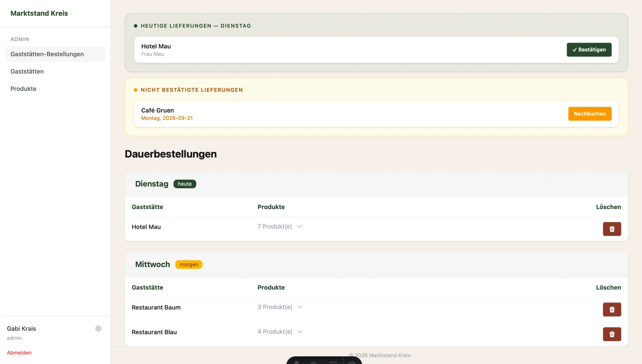The image size is (642, 364).
Task: Click Dauerbestellungen heading
Action: click(171, 154)
